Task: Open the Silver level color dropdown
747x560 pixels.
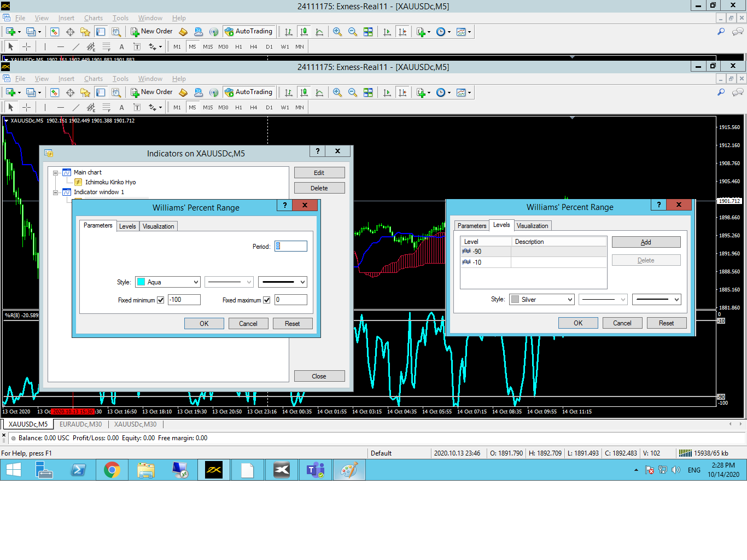Action: click(542, 300)
